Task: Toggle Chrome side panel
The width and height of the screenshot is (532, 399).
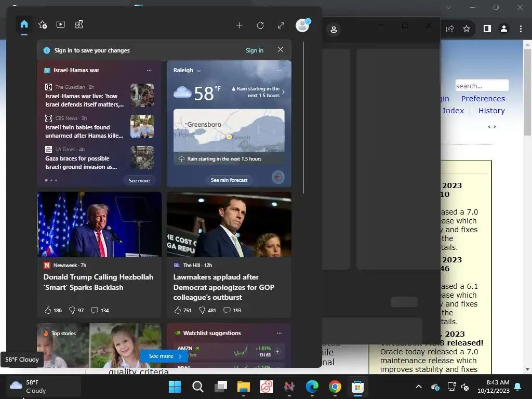Action: pyautogui.click(x=487, y=29)
